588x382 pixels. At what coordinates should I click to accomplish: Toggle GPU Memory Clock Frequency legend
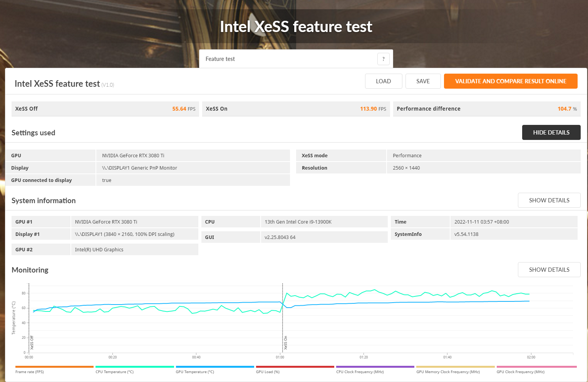456,370
